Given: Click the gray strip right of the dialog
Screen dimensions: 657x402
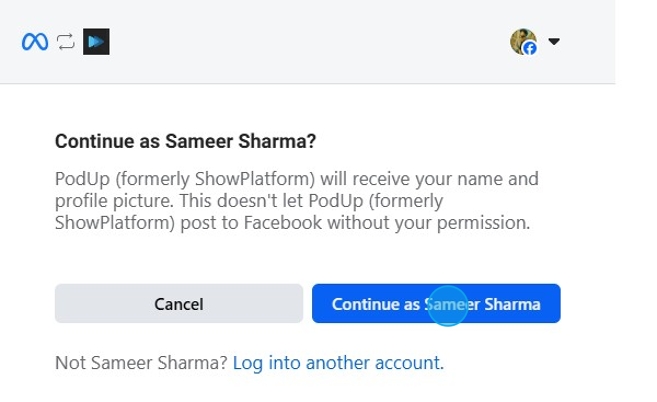Looking at the screenshot, I should 636,200.
